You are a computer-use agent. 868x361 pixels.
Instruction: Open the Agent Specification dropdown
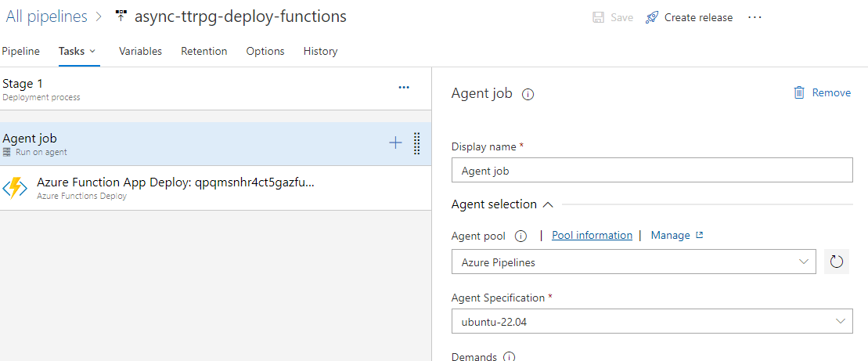(652, 321)
